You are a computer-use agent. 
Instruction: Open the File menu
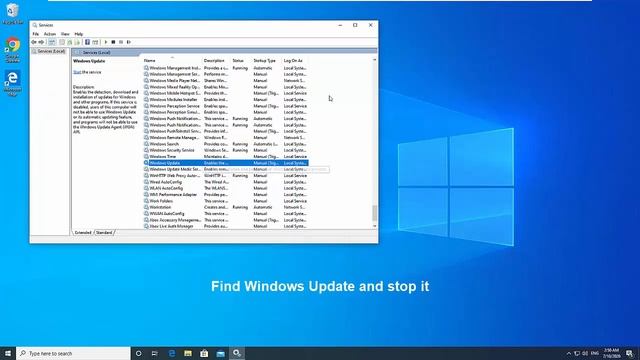(x=36, y=34)
